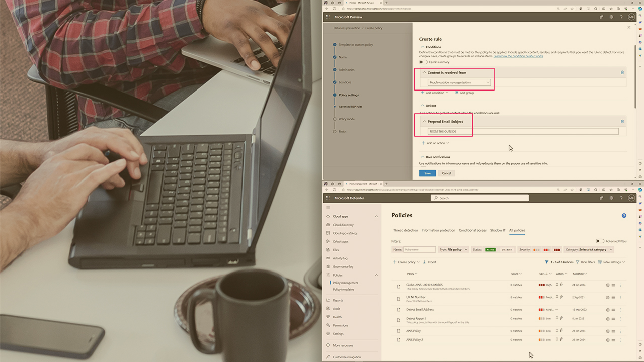Toggle the ACTIVE status filter
The height and width of the screenshot is (362, 644).
tap(490, 250)
